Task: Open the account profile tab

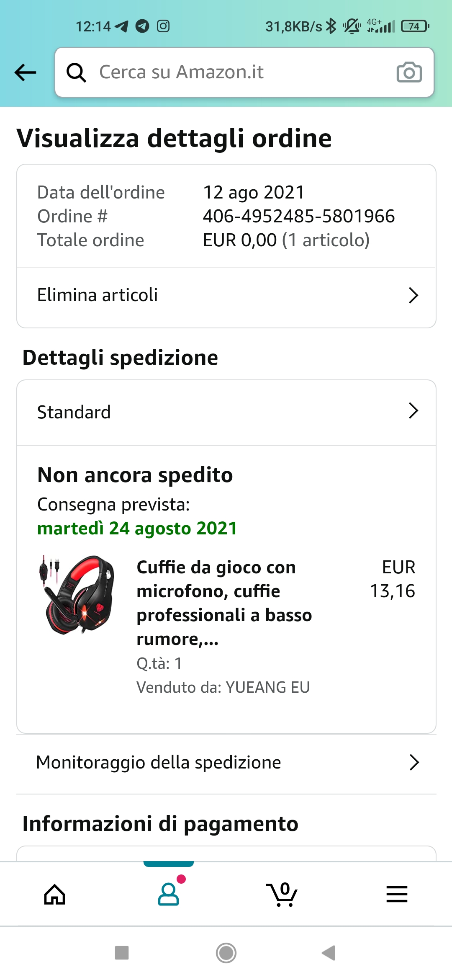Action: 169,893
